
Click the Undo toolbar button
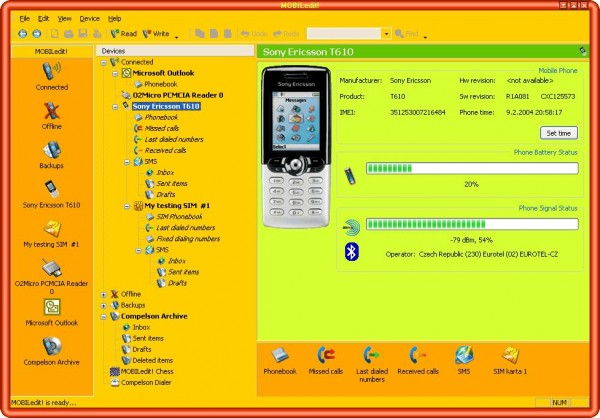pyautogui.click(x=254, y=34)
